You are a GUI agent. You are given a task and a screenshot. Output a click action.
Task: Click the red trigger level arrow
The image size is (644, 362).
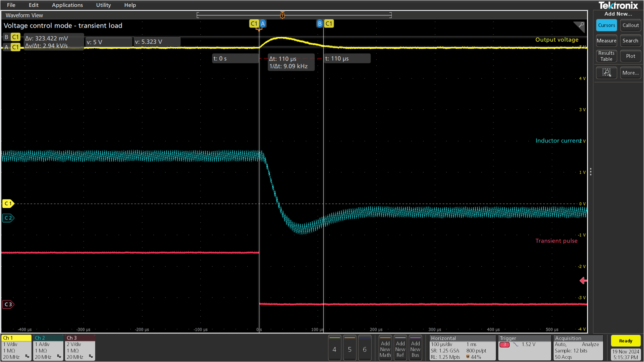pos(583,280)
